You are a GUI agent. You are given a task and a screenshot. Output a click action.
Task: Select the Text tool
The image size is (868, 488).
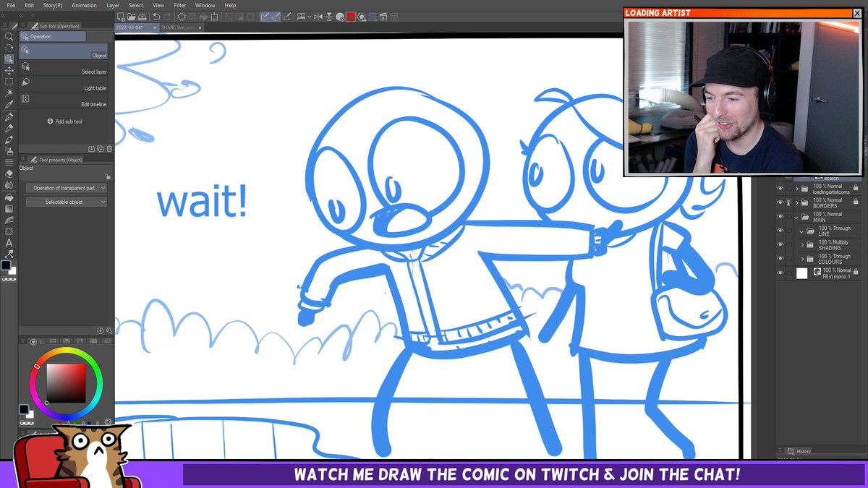pyautogui.click(x=9, y=244)
